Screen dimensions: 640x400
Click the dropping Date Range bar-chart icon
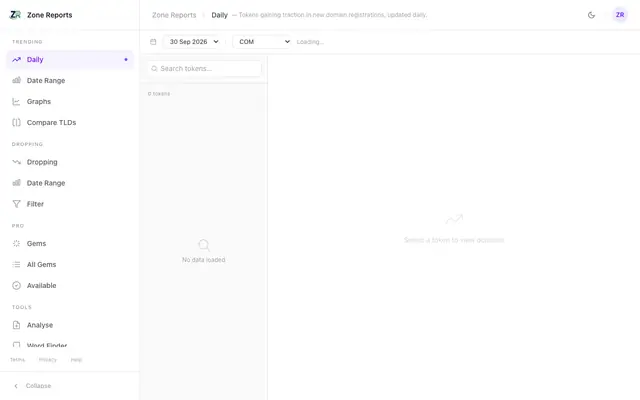tap(16, 183)
